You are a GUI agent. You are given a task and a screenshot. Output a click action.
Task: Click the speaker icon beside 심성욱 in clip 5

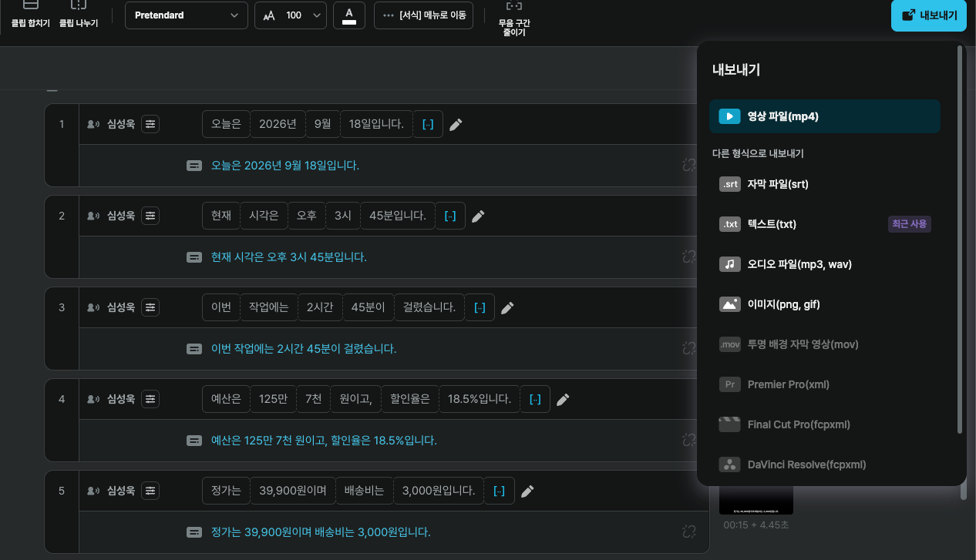point(93,491)
